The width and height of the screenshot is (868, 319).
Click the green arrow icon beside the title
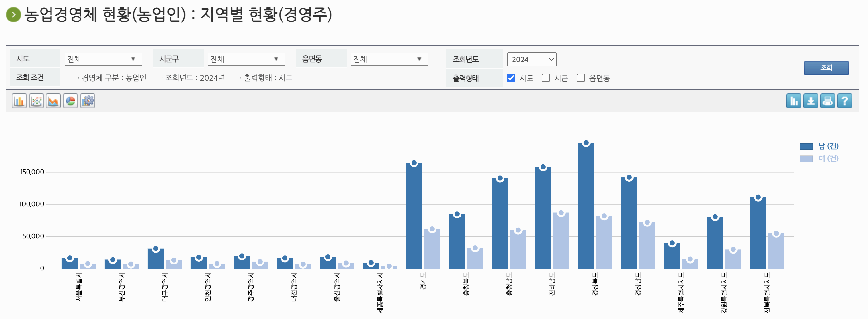[13, 15]
